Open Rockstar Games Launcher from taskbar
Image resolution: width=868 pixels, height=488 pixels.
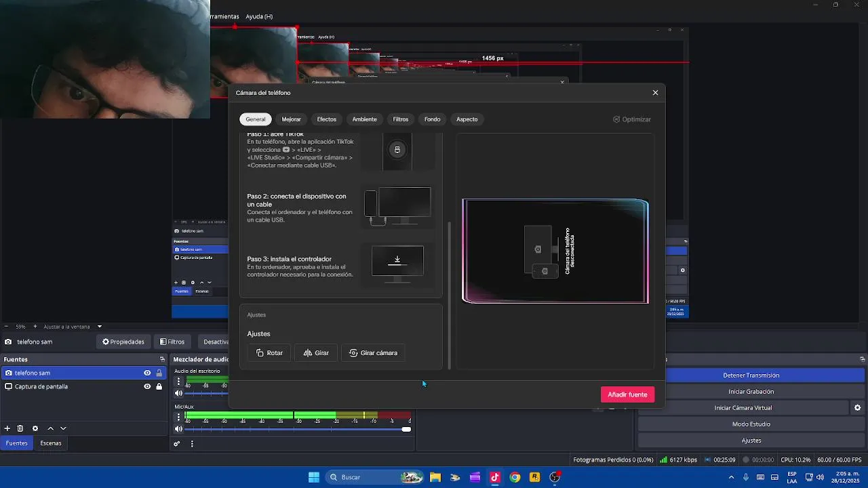[x=535, y=477]
